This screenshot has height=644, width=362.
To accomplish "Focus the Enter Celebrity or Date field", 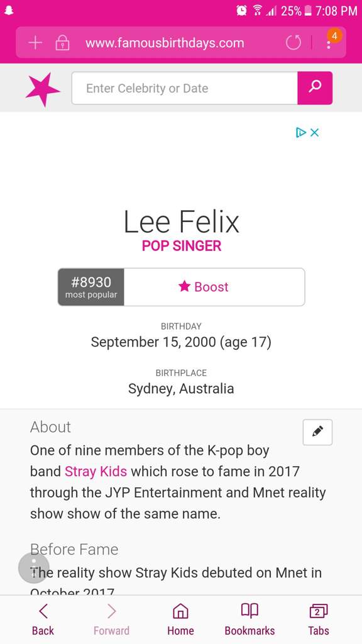I will coord(185,88).
